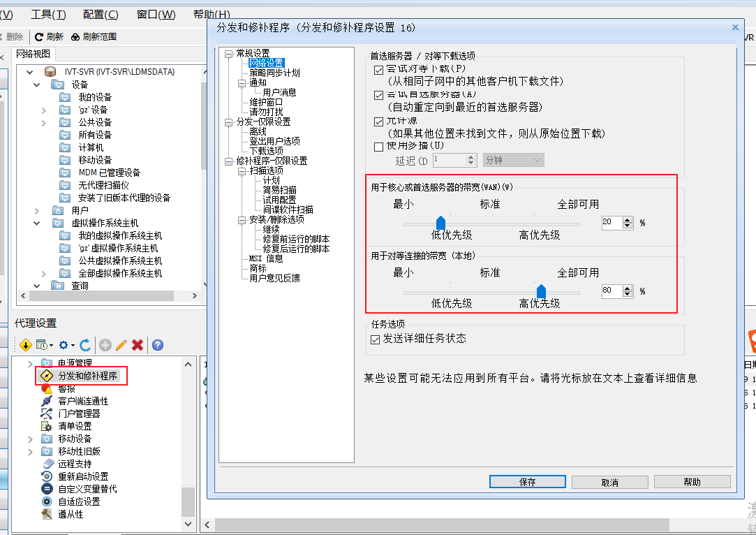Click the calendar clock schedule toolbar icon

[x=43, y=344]
